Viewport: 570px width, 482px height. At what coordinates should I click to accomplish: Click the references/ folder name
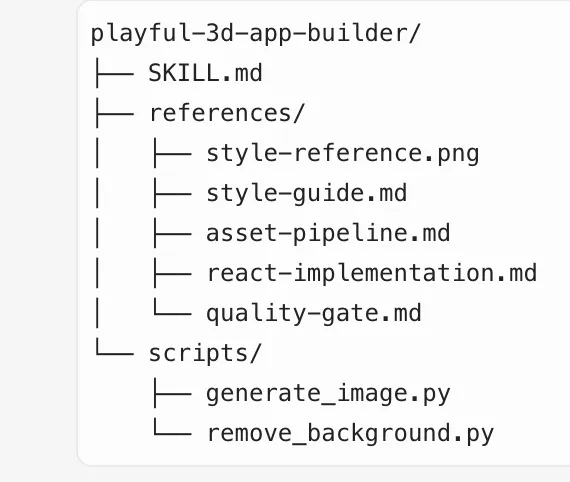[x=226, y=113]
